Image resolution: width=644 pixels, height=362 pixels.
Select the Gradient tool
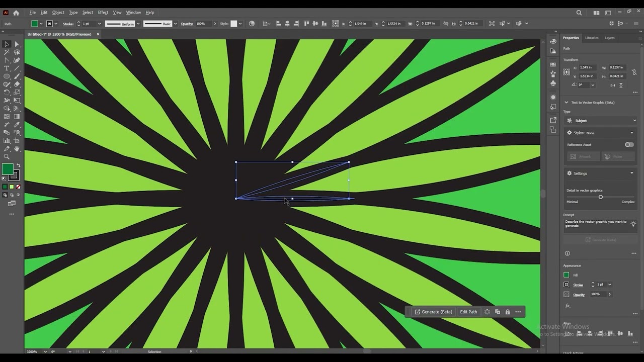tap(17, 117)
